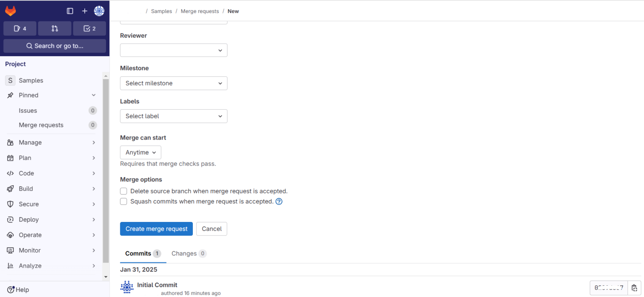This screenshot has height=297, width=644.
Task: Open the squash commits help tooltip
Action: (279, 201)
